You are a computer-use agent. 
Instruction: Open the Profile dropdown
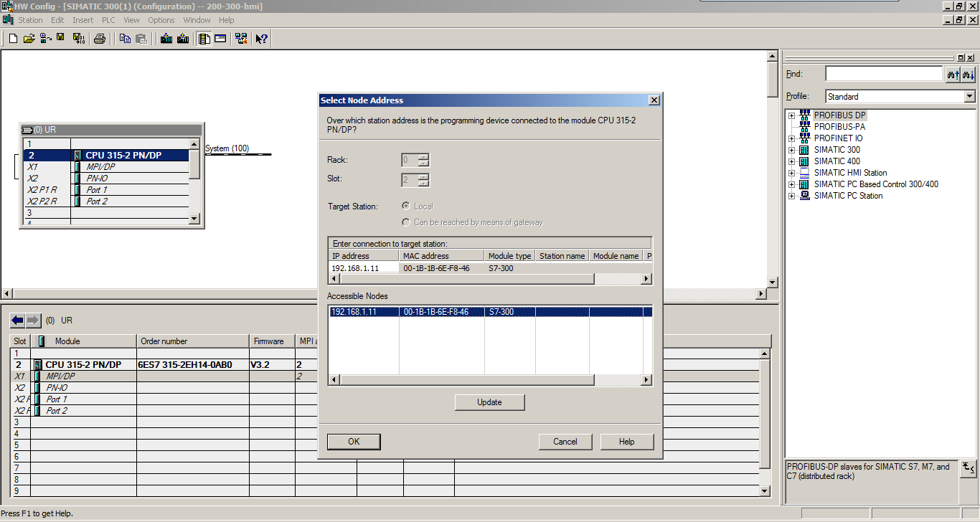tap(969, 97)
